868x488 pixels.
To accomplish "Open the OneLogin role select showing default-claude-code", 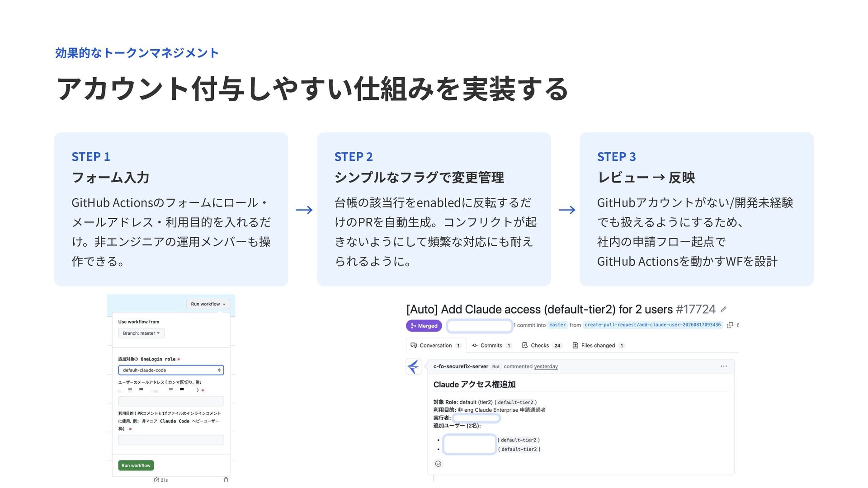I will click(171, 370).
